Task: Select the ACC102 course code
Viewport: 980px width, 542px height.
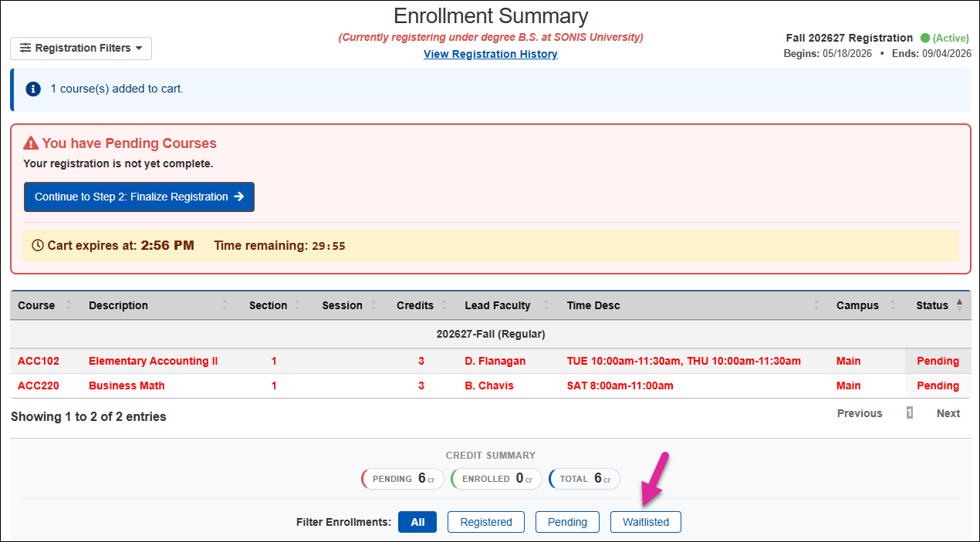Action: tap(39, 361)
